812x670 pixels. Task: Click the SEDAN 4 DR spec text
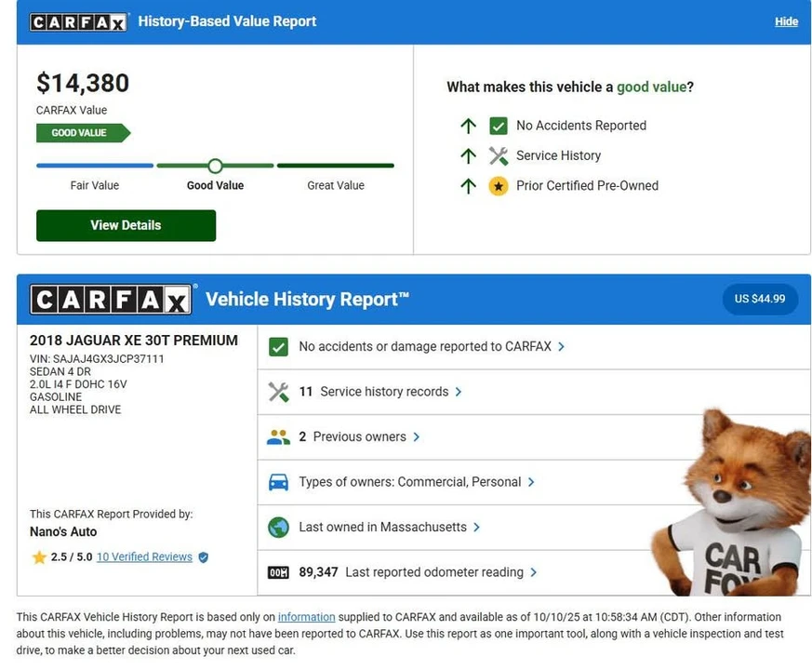point(60,372)
